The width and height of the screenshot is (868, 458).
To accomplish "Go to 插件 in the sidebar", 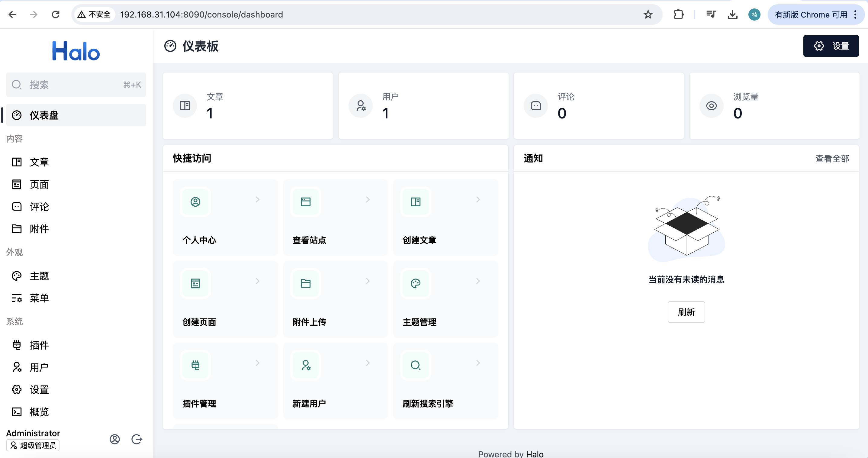I will pyautogui.click(x=39, y=345).
